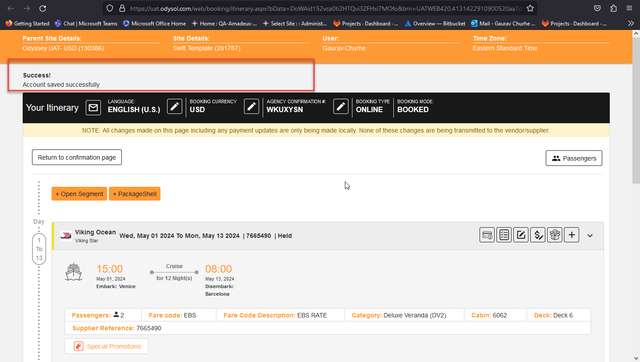Open Select Site :: Administ... bookmark
The width and height of the screenshot is (640, 362).
[x=295, y=23]
